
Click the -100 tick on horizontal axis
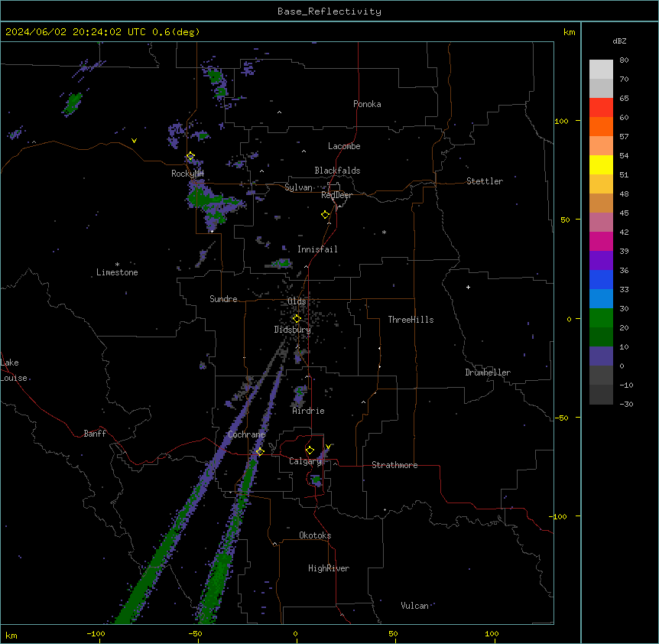(96, 633)
